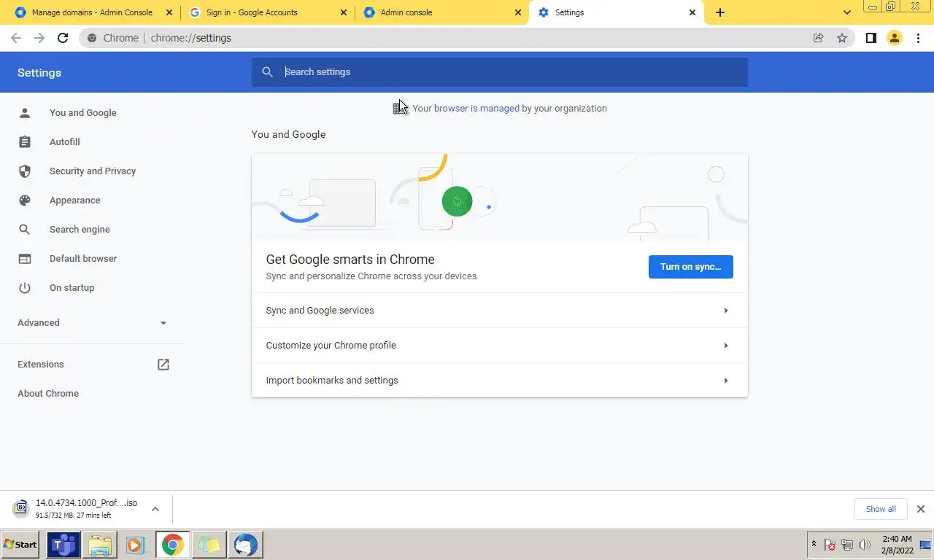This screenshot has width=934, height=560.
Task: Close the Admin console tab
Action: tap(518, 12)
